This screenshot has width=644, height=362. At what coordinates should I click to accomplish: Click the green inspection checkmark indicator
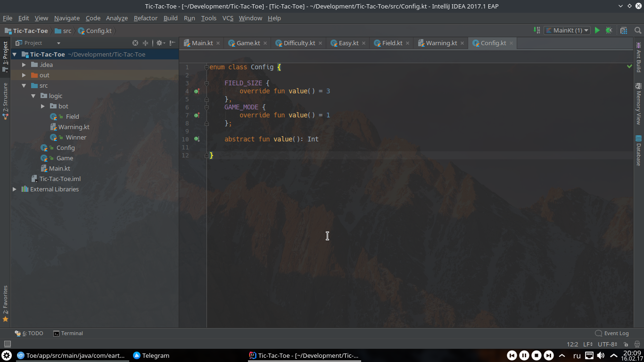(x=629, y=66)
